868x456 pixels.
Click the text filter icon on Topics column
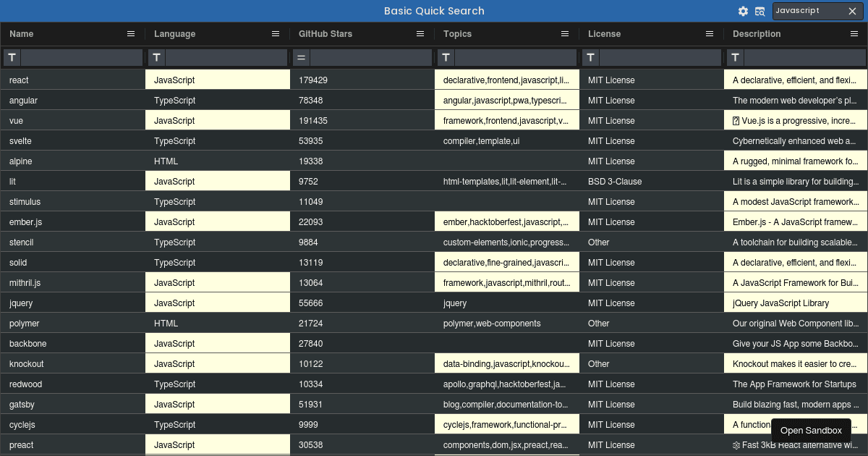(x=446, y=57)
